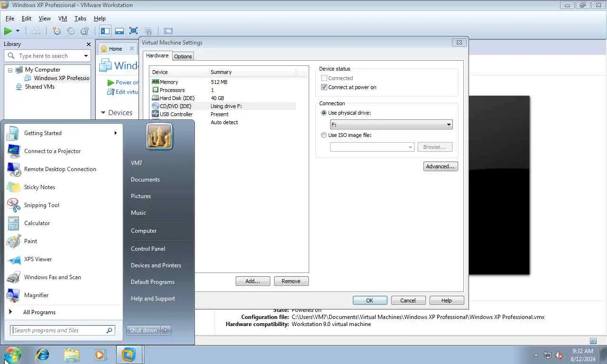Open the Edit menu
This screenshot has height=364, width=607.
pyautogui.click(x=27, y=18)
